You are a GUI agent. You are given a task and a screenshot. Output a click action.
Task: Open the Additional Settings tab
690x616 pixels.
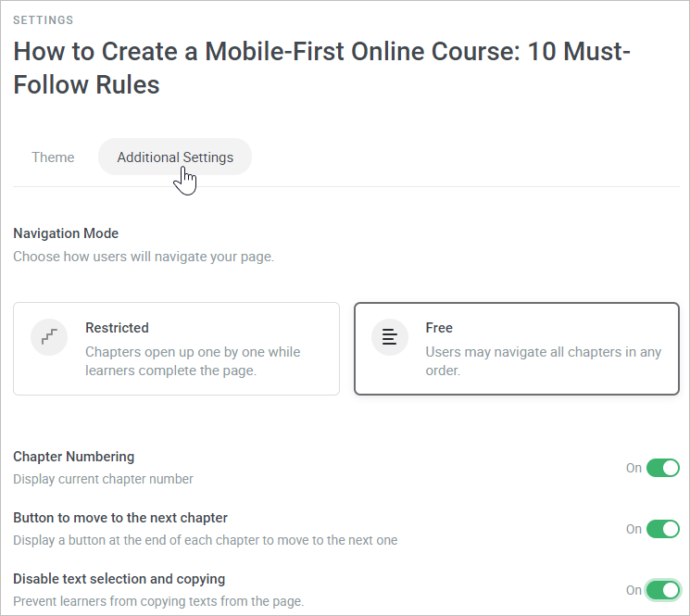coord(175,157)
